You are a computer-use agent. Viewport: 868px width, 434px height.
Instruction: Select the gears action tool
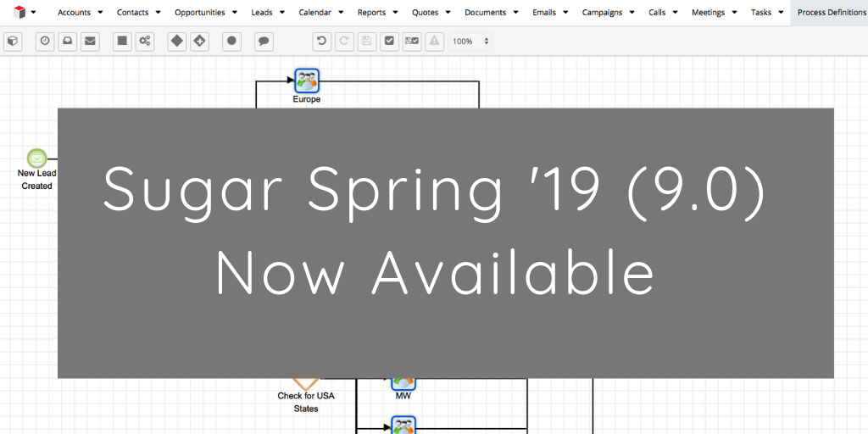145,41
